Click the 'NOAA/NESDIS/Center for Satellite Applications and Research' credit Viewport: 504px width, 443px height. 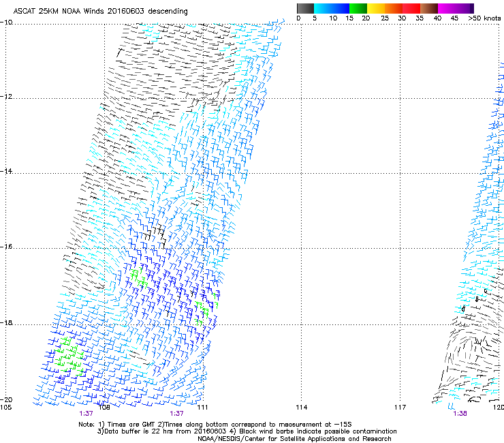[x=294, y=439]
